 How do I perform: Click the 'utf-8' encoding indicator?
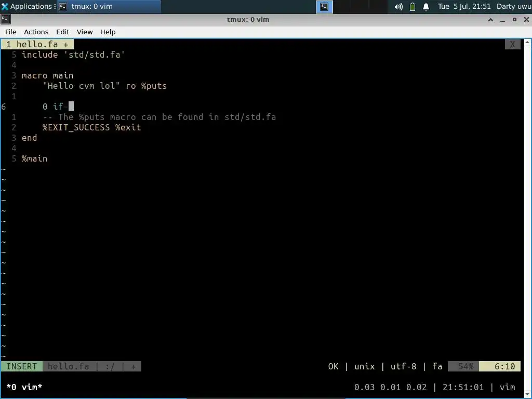point(403,366)
